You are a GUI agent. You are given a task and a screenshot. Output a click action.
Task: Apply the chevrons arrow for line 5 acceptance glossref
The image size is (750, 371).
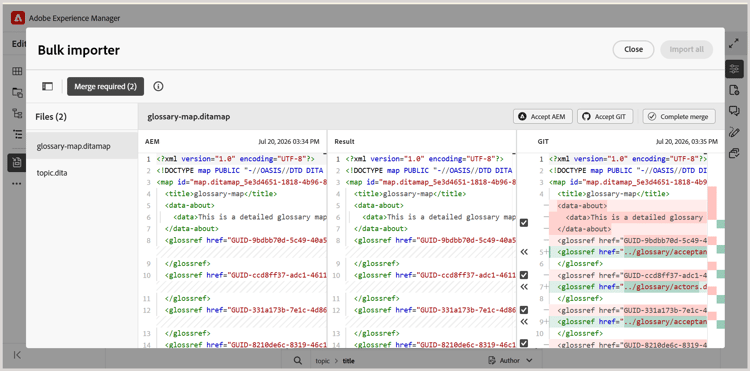click(524, 252)
